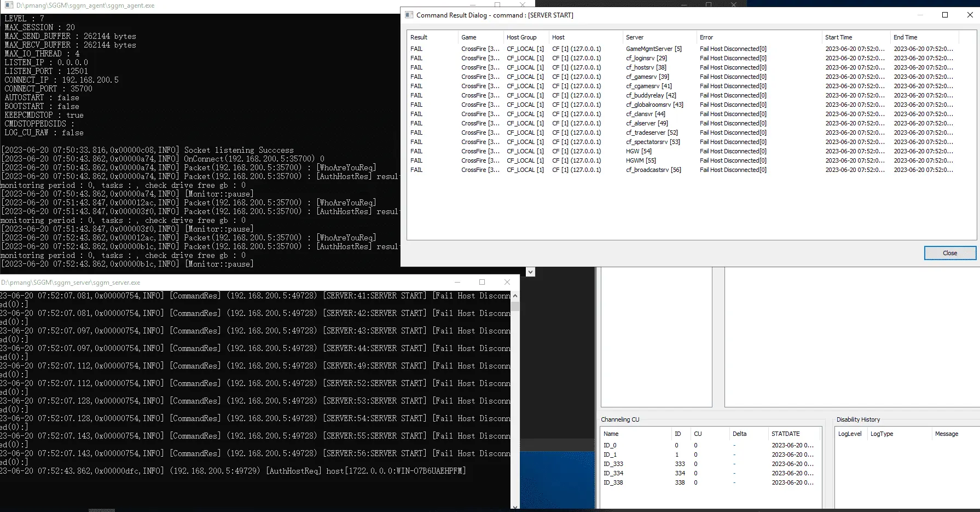Click the LogType column header
This screenshot has width=980, height=512.
coord(900,434)
